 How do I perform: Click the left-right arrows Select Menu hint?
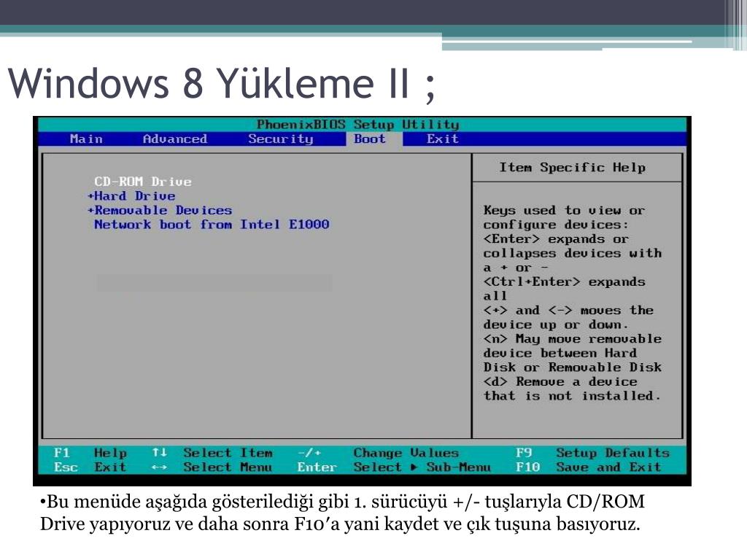pyautogui.click(x=212, y=467)
